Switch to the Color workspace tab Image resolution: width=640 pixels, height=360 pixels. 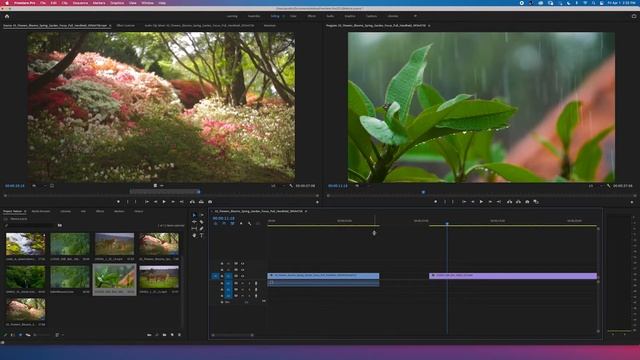(293, 16)
